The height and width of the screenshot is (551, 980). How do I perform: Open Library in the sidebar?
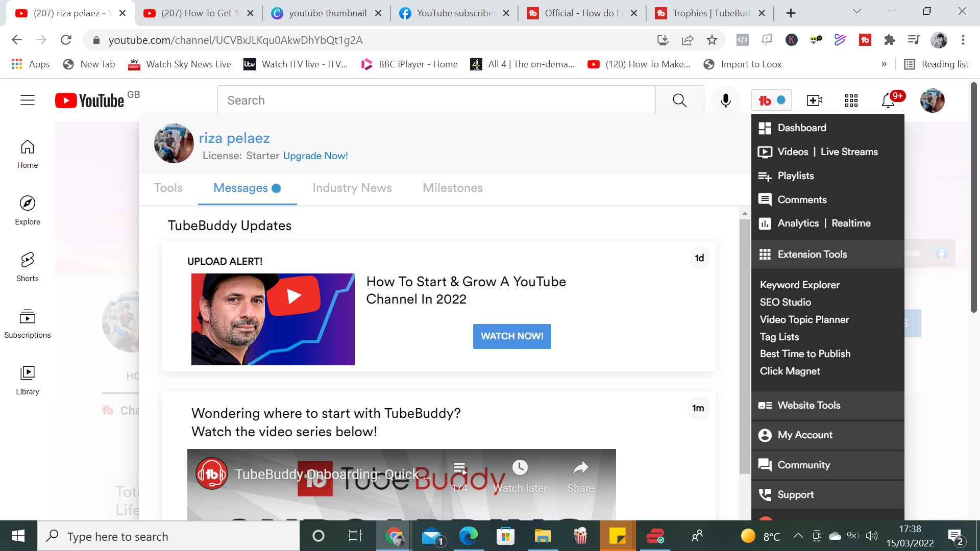[28, 381]
